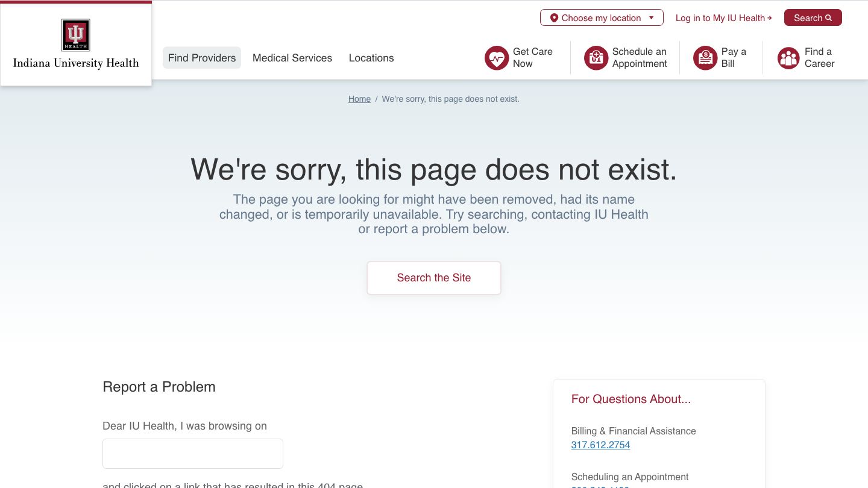Click the Get Care Now text link
868x488 pixels.
[x=533, y=58]
